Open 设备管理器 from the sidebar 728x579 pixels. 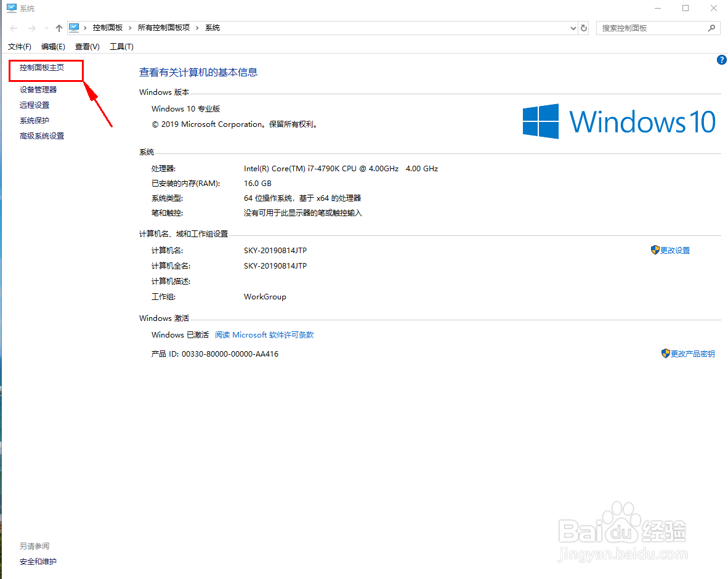point(38,89)
